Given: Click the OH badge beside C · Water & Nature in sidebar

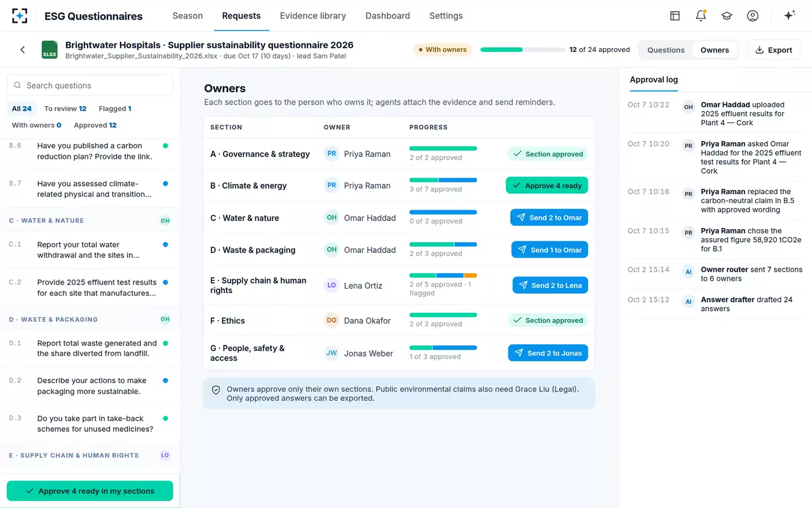Looking at the screenshot, I should [165, 221].
